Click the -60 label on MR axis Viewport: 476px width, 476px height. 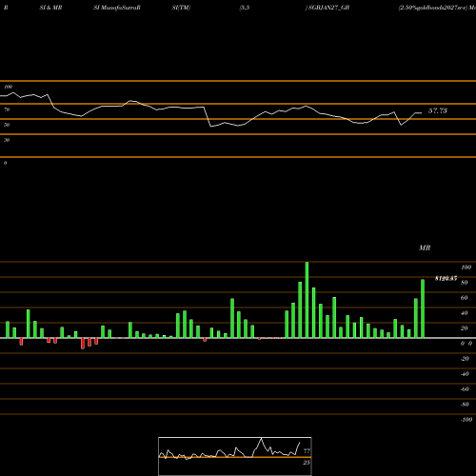click(465, 389)
